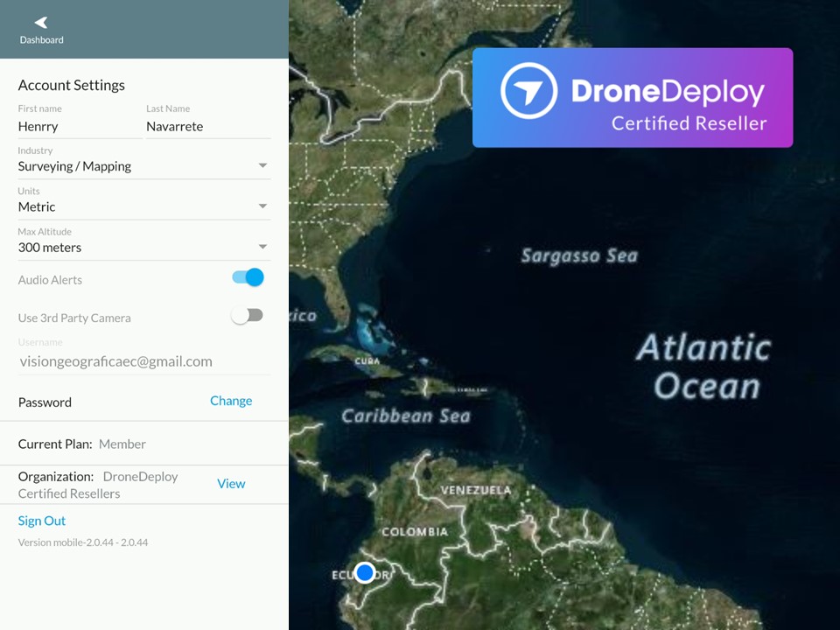840x630 pixels.
Task: Open the Max Altitude dropdown
Action: click(144, 248)
